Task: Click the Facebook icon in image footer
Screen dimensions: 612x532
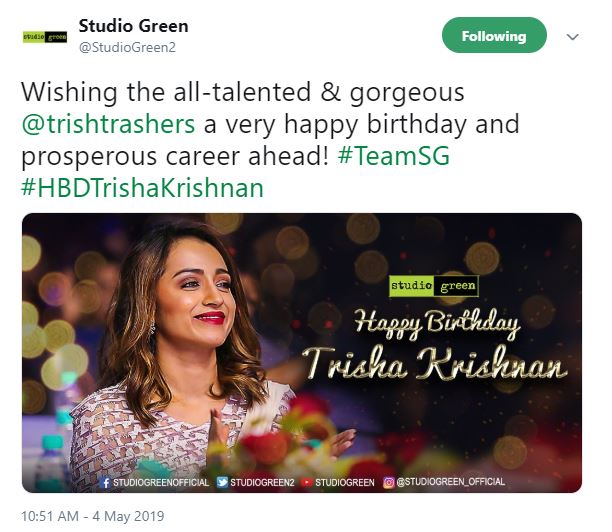Action: [x=105, y=483]
